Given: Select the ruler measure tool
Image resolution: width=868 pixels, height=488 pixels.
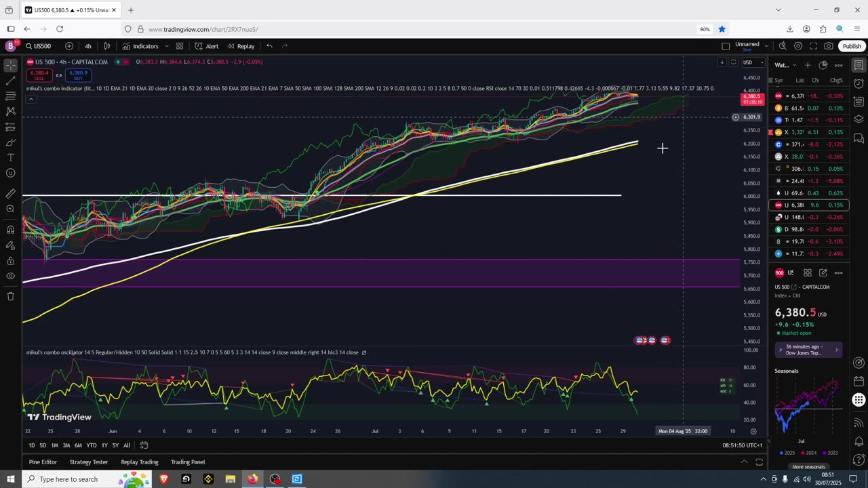Looking at the screenshot, I should (x=10, y=193).
